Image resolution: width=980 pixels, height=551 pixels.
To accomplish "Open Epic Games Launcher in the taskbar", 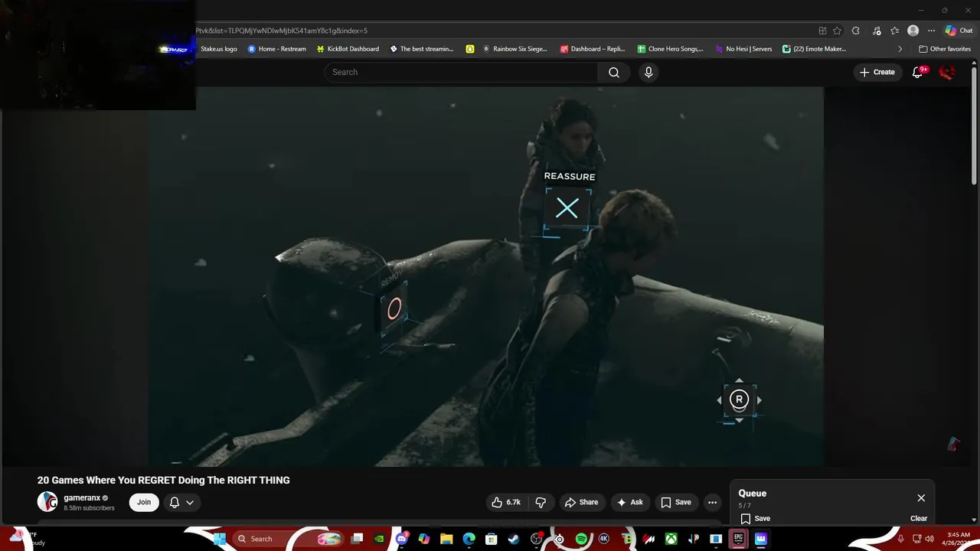I will (738, 539).
